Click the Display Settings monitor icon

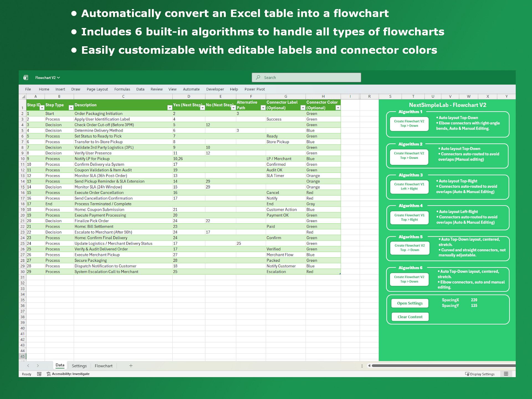pyautogui.click(x=467, y=374)
